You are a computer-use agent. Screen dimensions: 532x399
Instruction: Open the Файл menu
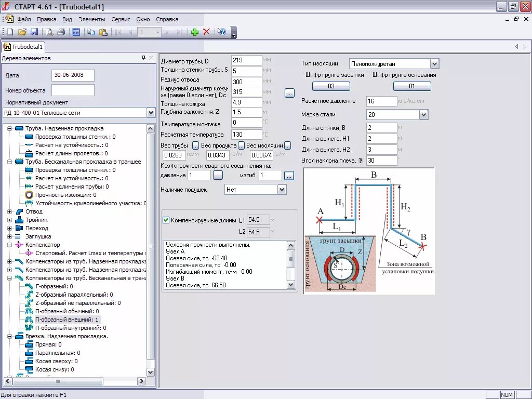point(24,19)
